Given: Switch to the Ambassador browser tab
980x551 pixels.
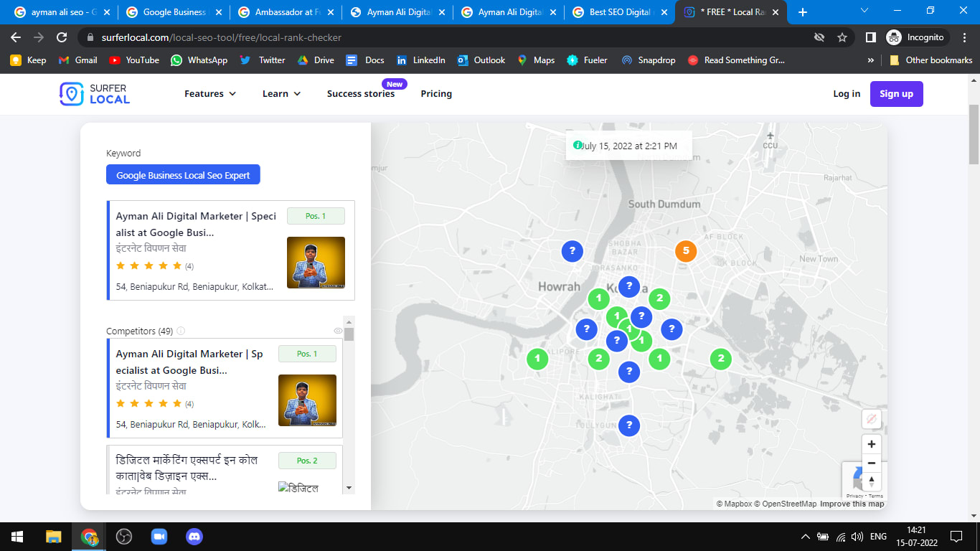Looking at the screenshot, I should tap(285, 12).
